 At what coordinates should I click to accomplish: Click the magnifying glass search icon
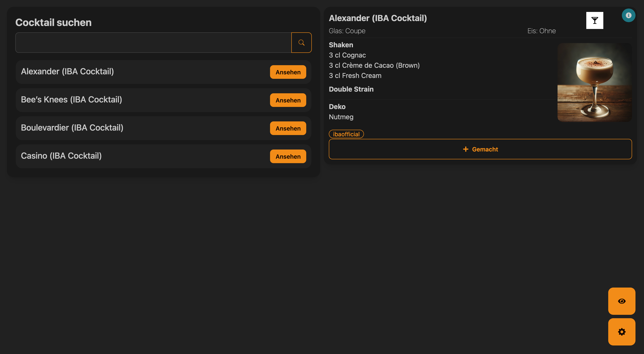pyautogui.click(x=301, y=43)
